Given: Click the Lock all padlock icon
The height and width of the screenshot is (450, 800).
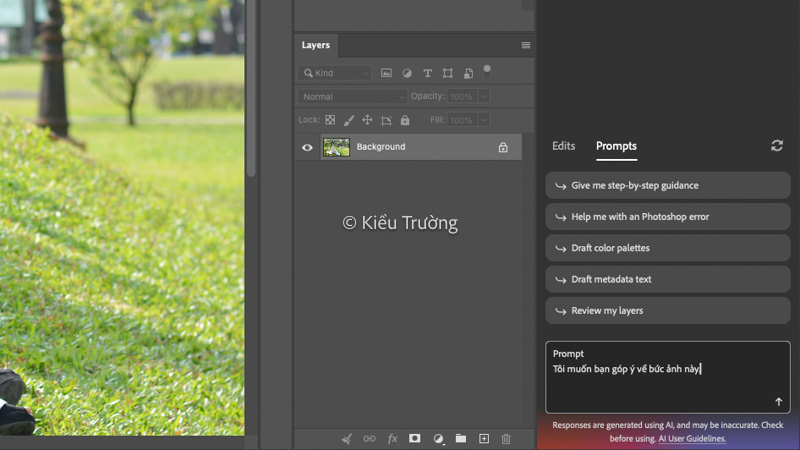Looking at the screenshot, I should 405,120.
